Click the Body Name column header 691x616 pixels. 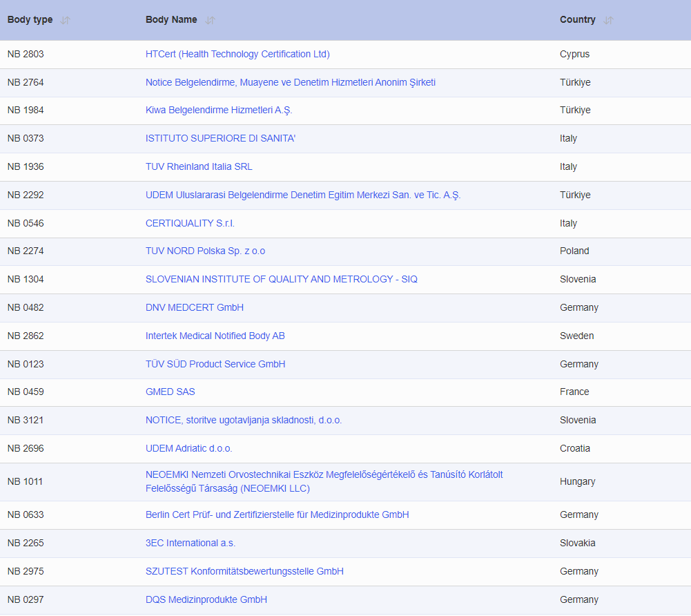171,20
